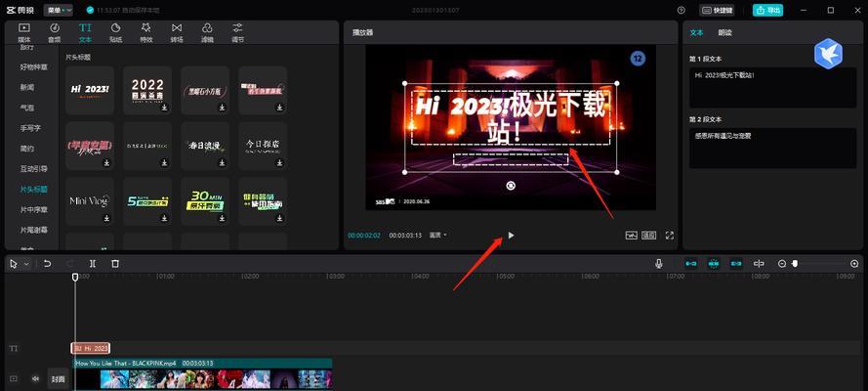This screenshot has height=391, width=868.
Task: Choose the 30 MIN title template
Action: 205,201
